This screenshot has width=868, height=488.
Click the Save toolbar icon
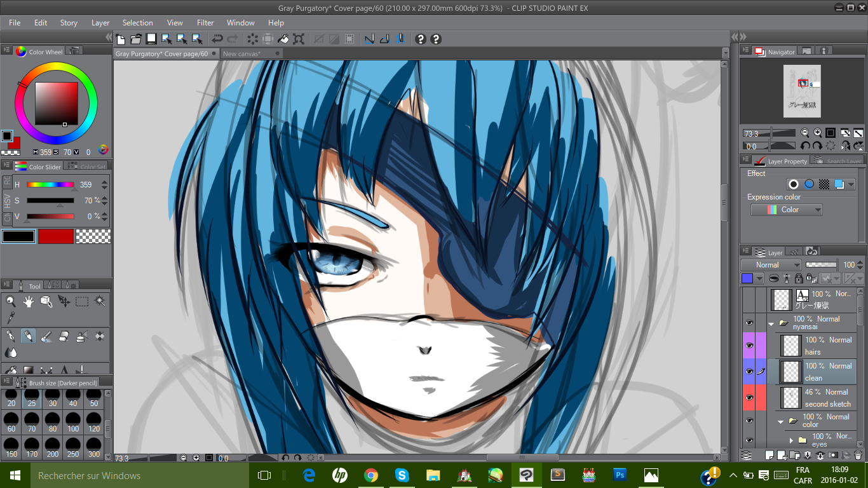[x=151, y=39]
